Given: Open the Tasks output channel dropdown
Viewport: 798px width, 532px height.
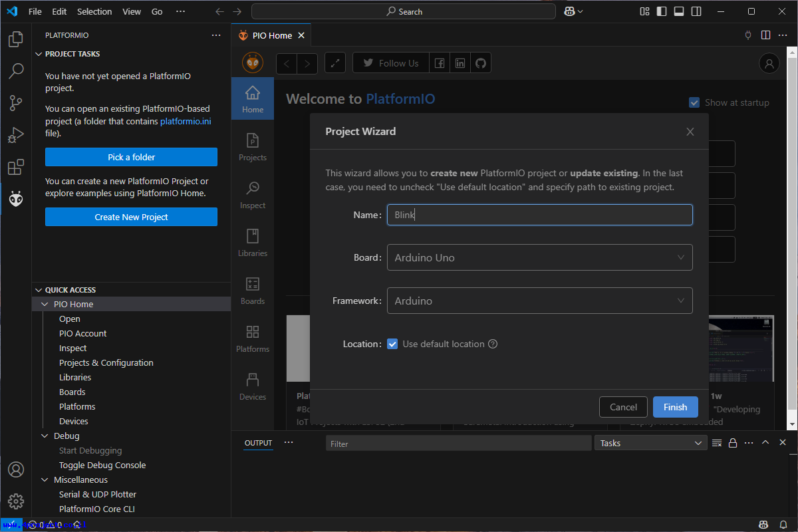Looking at the screenshot, I should (650, 443).
